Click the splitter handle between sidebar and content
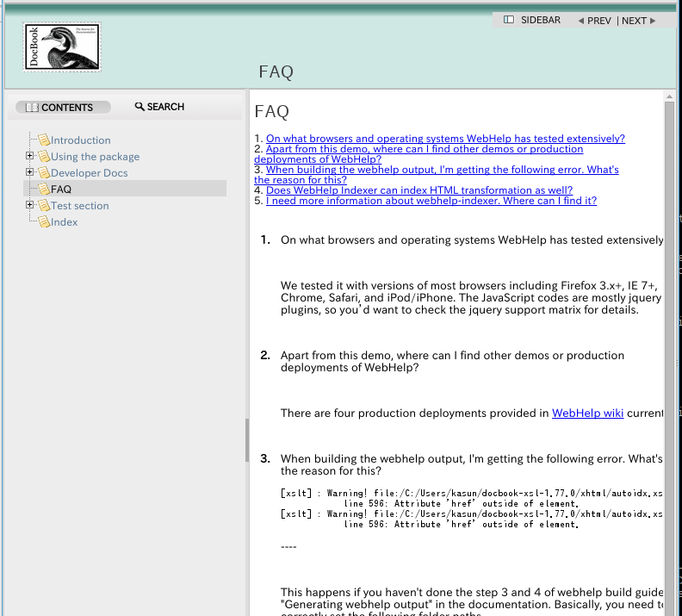 coord(246,439)
